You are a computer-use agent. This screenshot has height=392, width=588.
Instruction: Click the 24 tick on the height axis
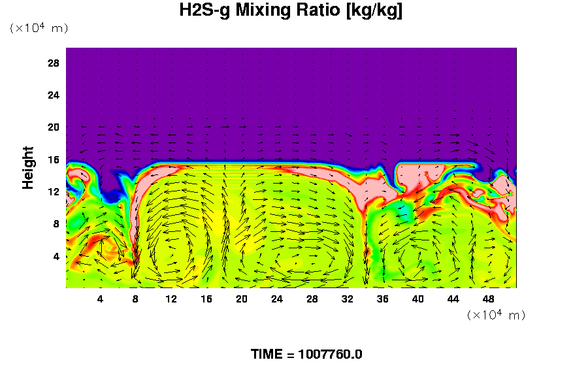point(54,95)
